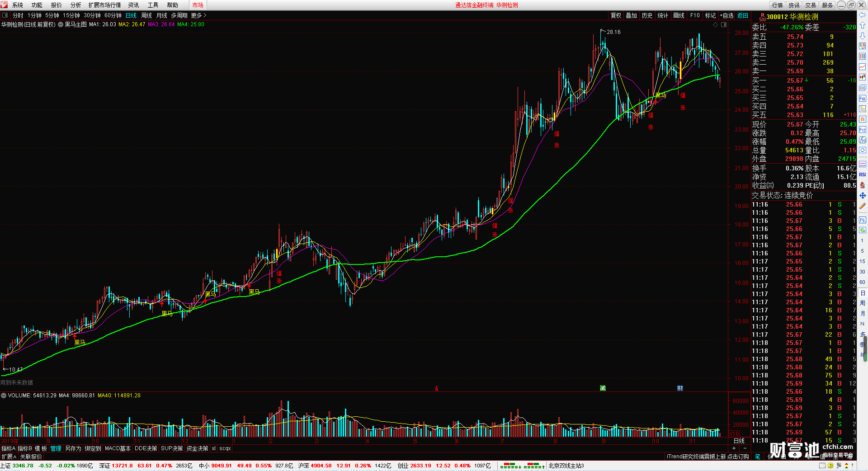Open the 多周期 multi-period view
868x471 pixels.
[x=179, y=15]
